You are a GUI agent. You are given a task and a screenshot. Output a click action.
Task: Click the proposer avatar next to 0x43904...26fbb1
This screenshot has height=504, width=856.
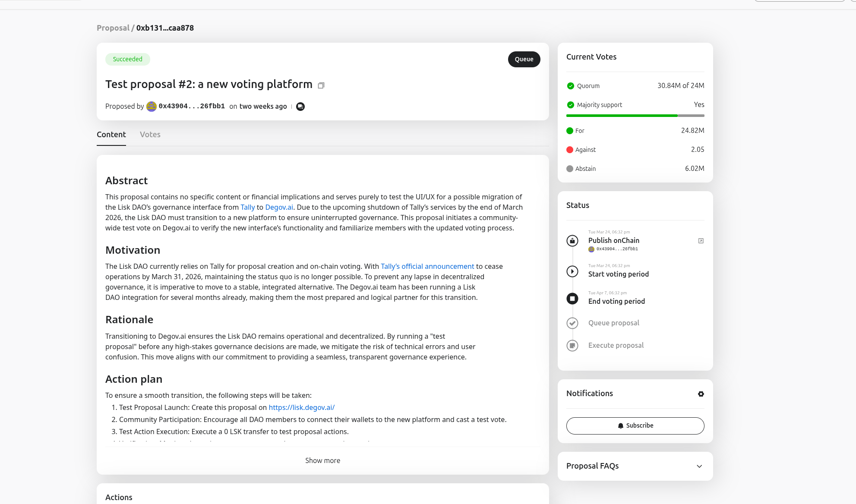click(152, 107)
